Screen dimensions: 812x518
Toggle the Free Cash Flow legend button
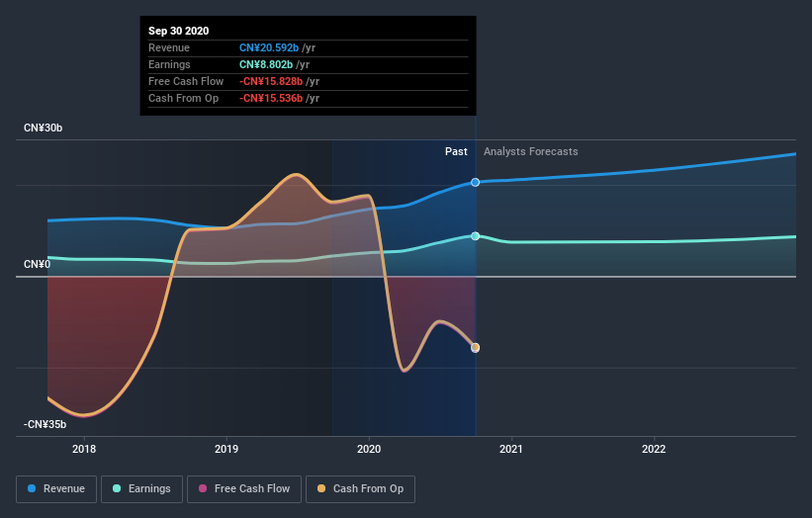click(x=244, y=489)
